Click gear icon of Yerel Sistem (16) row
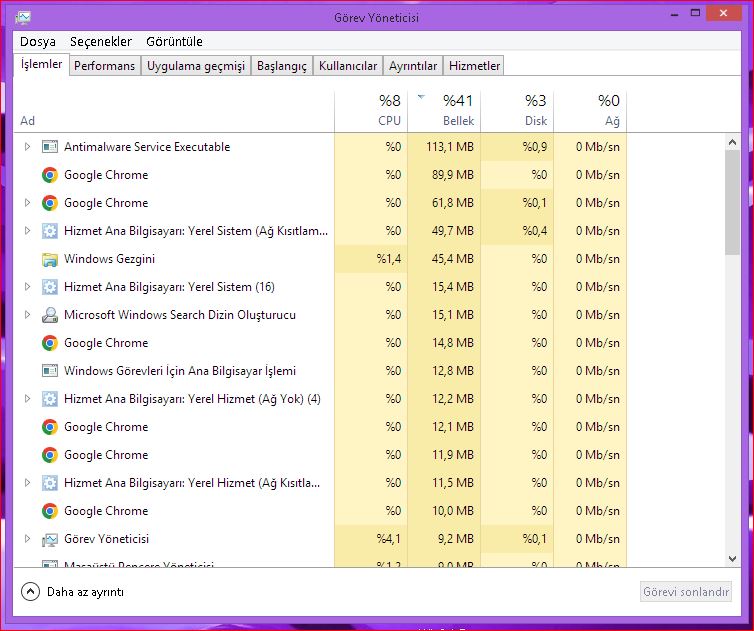 coord(50,287)
